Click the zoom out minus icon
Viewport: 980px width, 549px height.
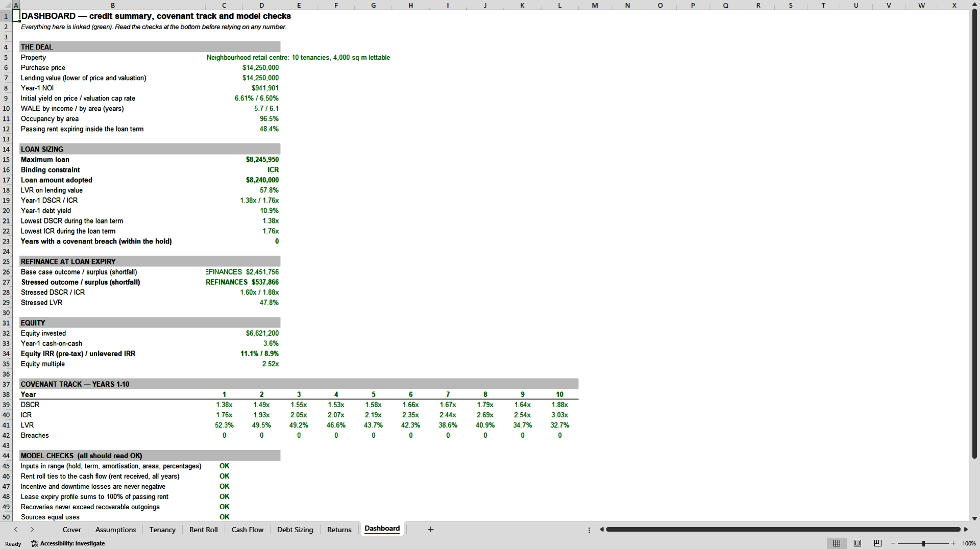tap(893, 543)
